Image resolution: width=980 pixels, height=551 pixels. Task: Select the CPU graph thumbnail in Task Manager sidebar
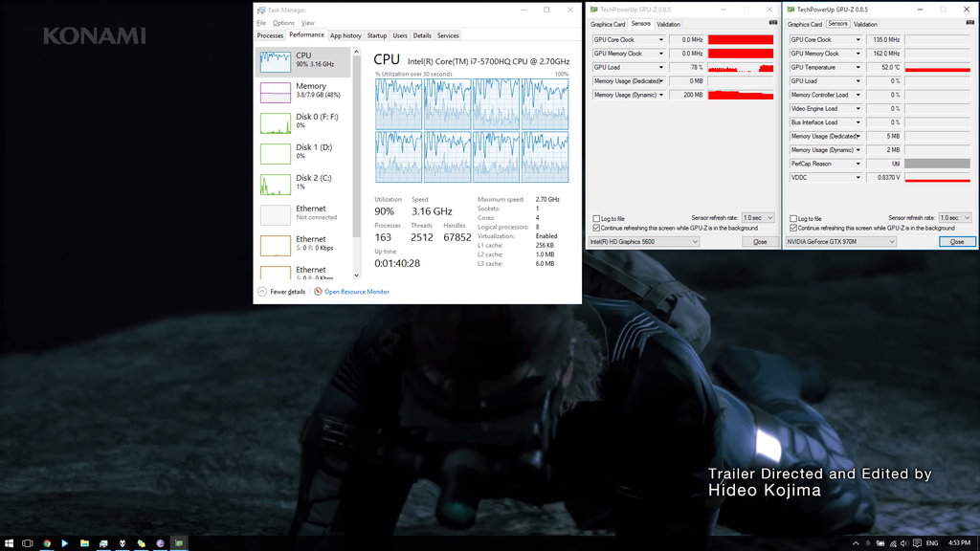(x=275, y=61)
